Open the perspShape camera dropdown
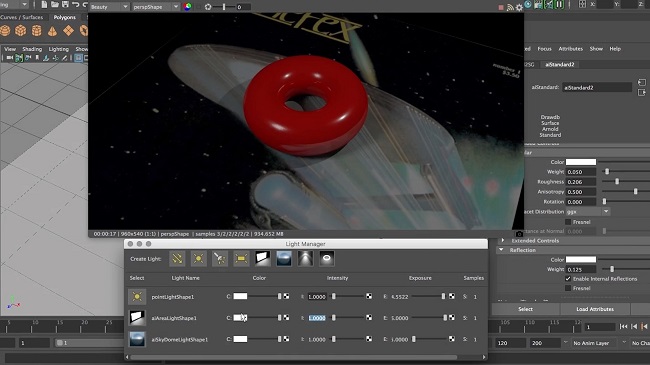Image resolution: width=650 pixels, height=365 pixels. point(156,7)
